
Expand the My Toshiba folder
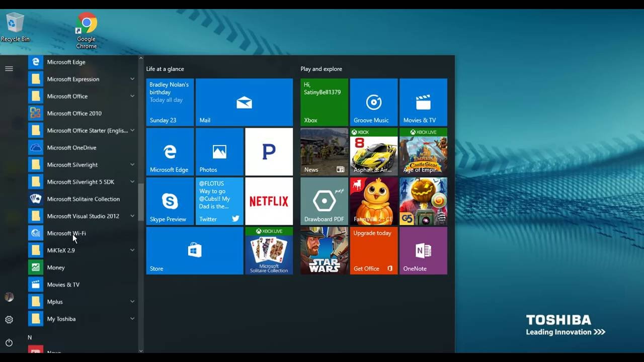click(x=132, y=318)
